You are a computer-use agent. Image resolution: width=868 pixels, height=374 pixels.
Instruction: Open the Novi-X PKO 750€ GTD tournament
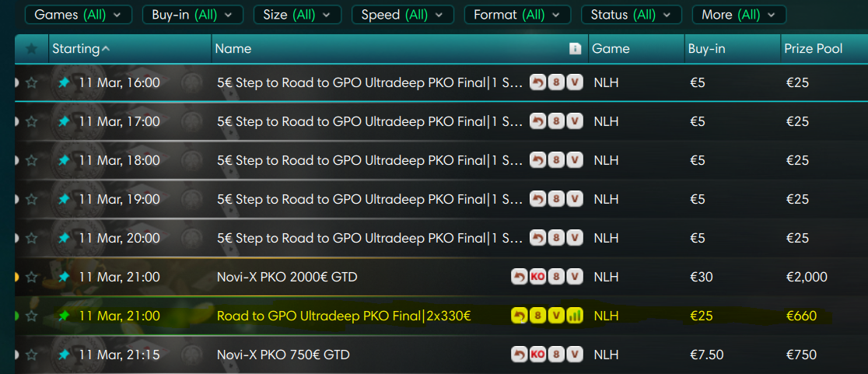pyautogui.click(x=283, y=355)
